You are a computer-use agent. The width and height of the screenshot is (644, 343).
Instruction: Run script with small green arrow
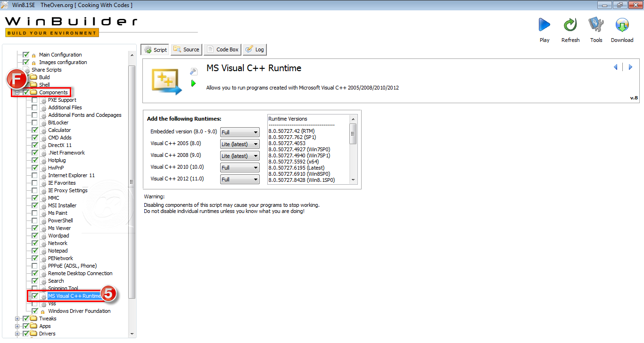(193, 83)
